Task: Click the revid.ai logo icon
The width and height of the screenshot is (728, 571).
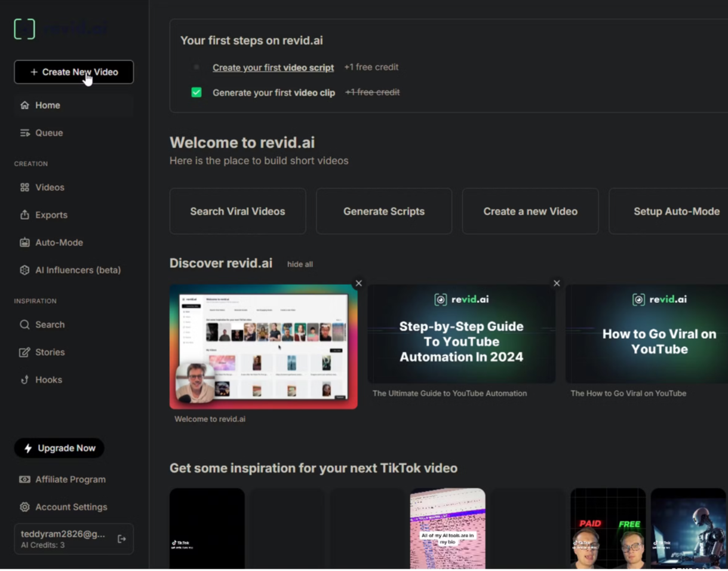Action: pyautogui.click(x=24, y=29)
